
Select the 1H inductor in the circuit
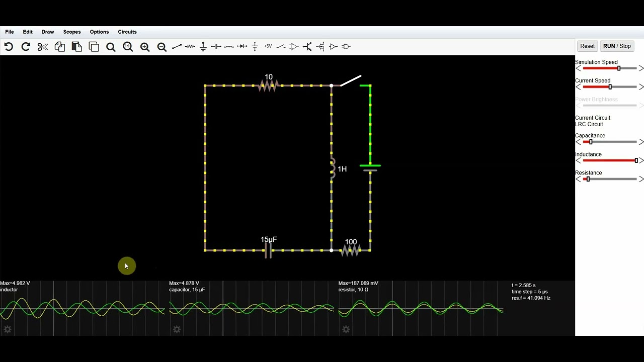click(333, 168)
